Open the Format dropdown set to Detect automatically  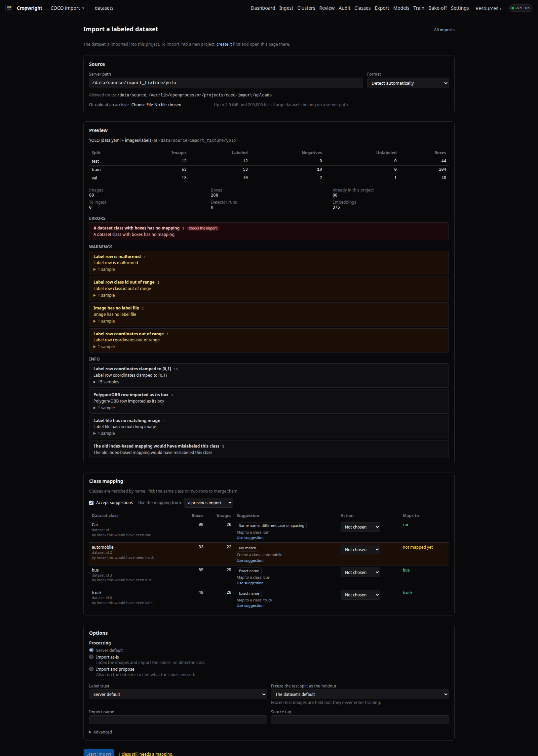click(408, 83)
